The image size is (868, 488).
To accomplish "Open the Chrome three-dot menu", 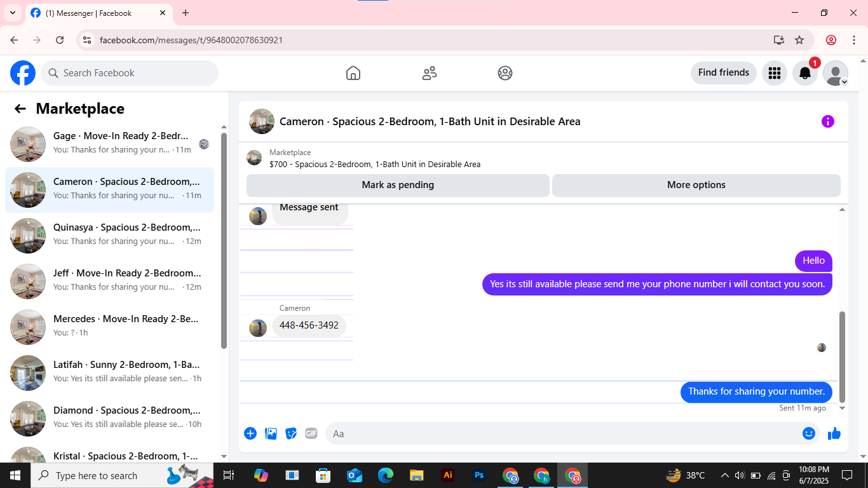I will tap(853, 40).
